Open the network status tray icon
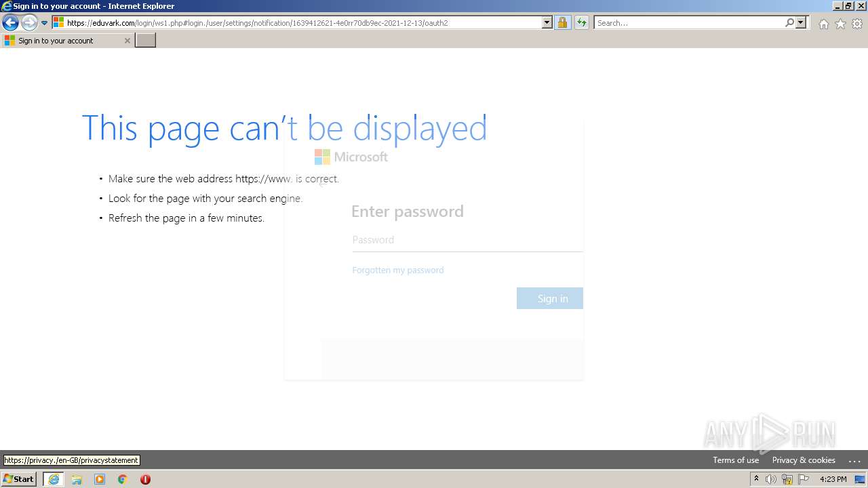The image size is (868, 488). (787, 479)
